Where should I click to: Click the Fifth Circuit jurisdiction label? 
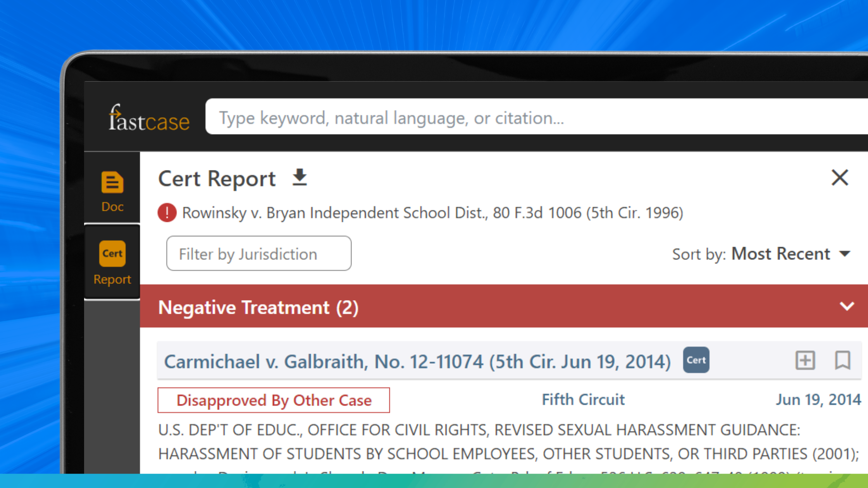[x=583, y=400]
